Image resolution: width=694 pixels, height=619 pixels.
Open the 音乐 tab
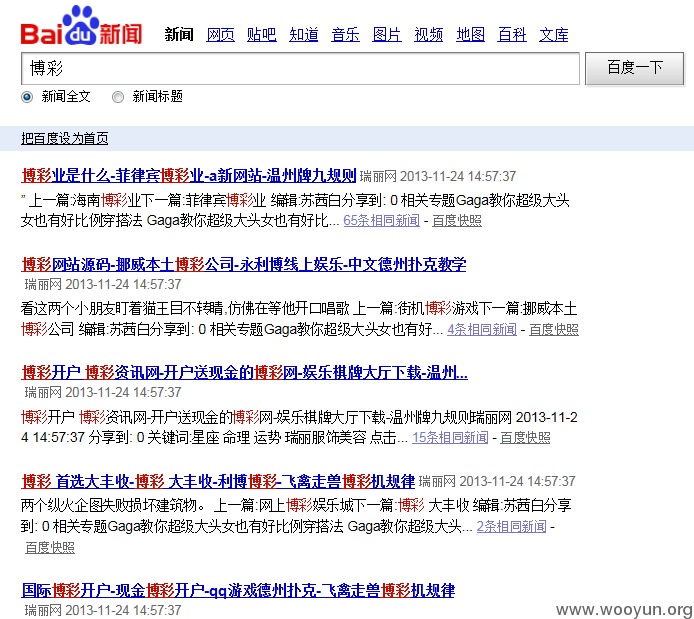pos(345,34)
